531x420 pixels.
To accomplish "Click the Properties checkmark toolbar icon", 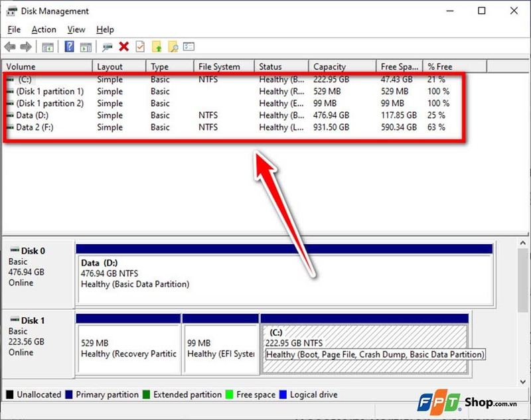I will (140, 46).
